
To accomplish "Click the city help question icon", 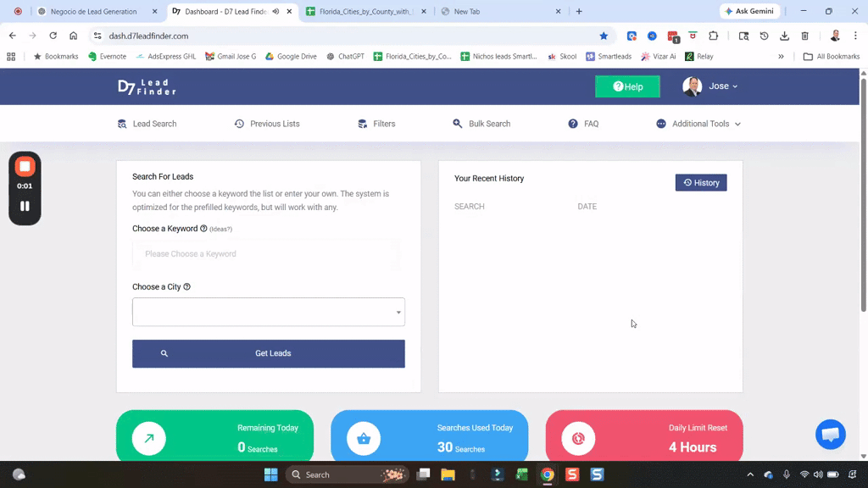I will pos(187,286).
